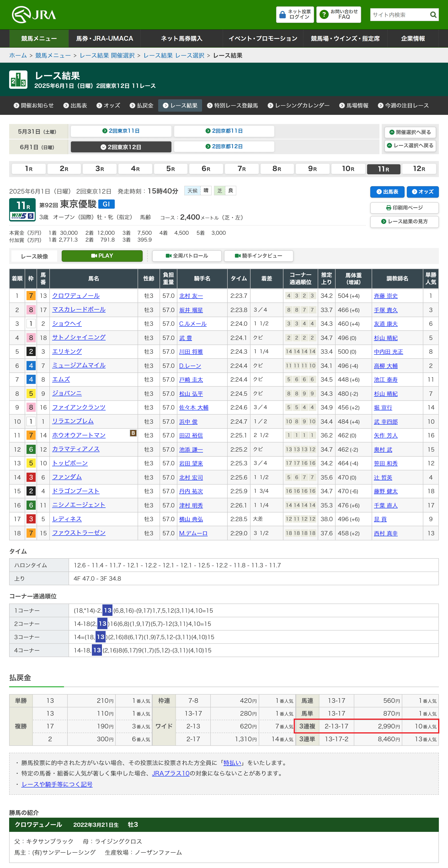Open horse ファウストラーゼン link

(x=79, y=533)
